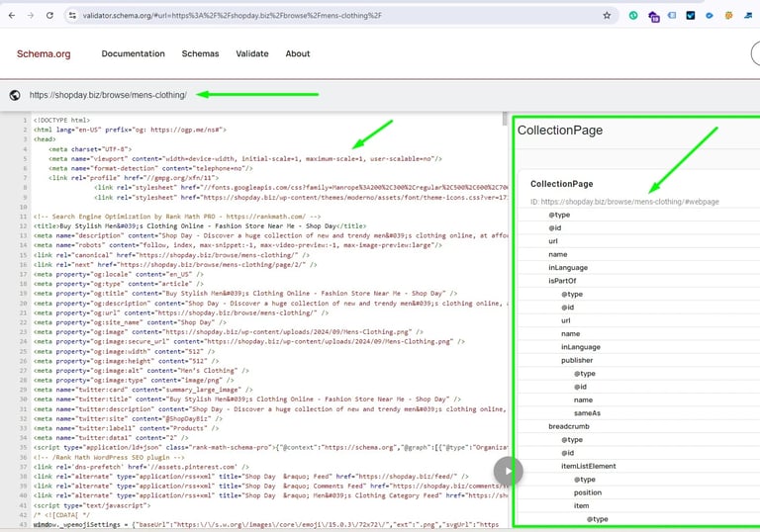Viewport: 760px width, 532px height.
Task: Bookmark this page with star icon
Action: pyautogui.click(x=607, y=16)
